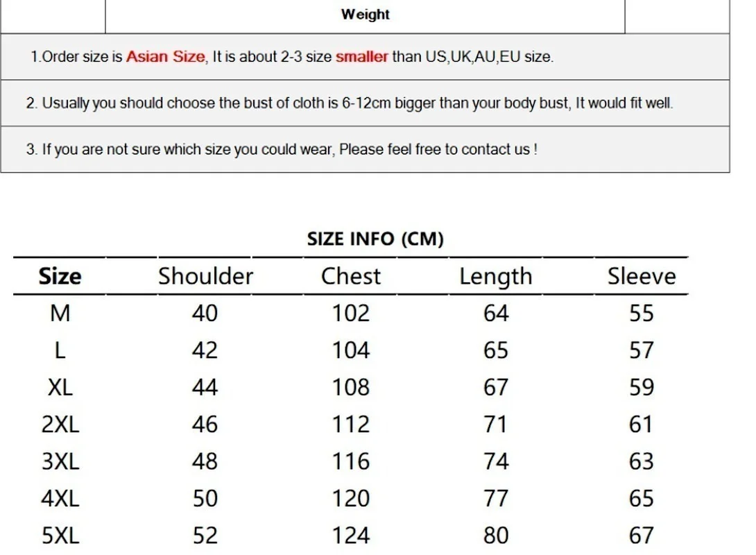Select the 5XL size row label
Image resolution: width=756 pixels, height=555 pixels.
coord(60,536)
